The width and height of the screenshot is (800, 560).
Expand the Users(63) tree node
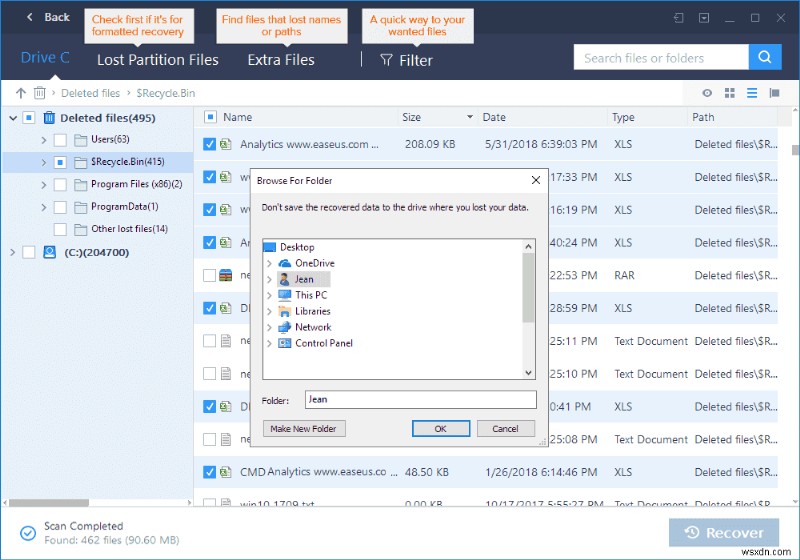click(x=44, y=140)
